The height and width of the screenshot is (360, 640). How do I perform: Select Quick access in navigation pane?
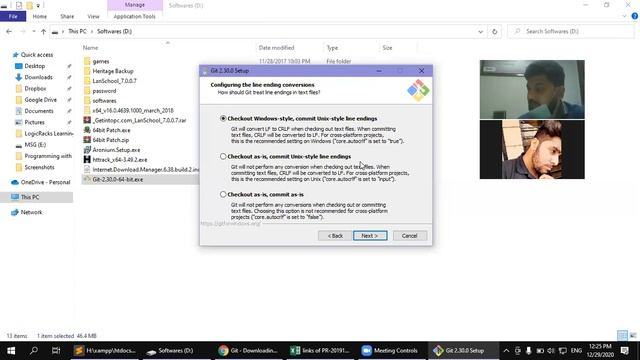(x=37, y=55)
